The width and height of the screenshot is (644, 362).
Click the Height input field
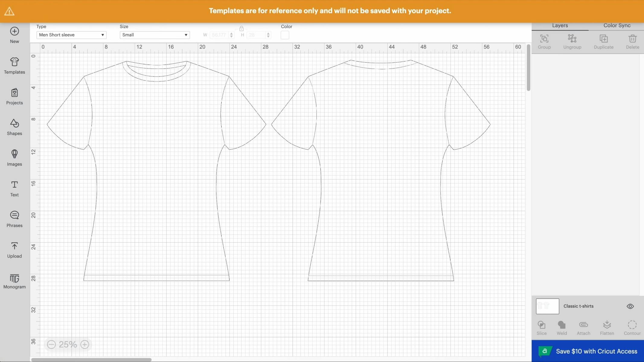[x=255, y=35]
